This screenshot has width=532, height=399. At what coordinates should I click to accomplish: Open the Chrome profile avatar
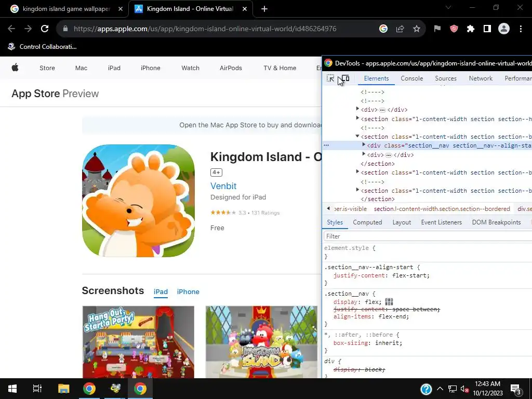pos(504,29)
